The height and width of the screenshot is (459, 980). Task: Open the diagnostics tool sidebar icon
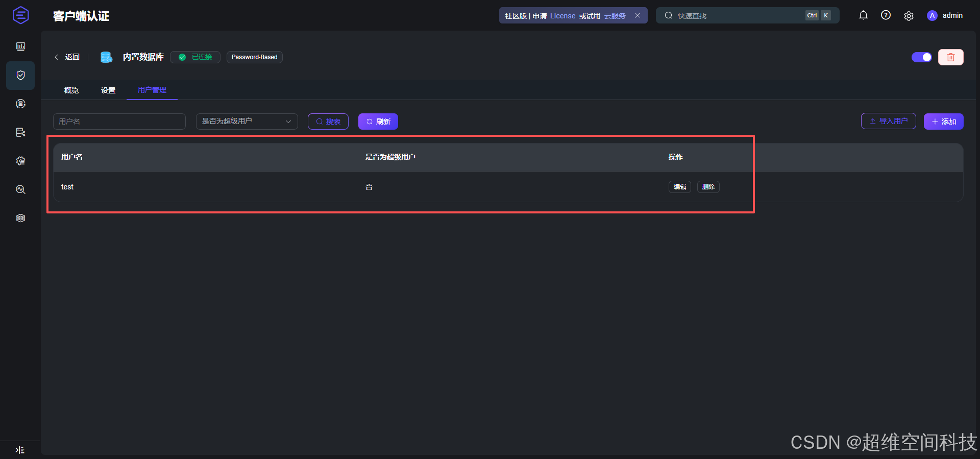[20, 189]
